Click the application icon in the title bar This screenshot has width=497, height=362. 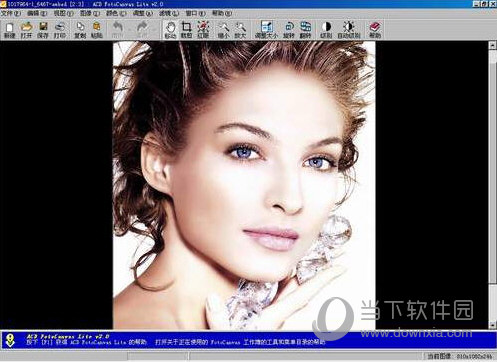click(x=3, y=4)
